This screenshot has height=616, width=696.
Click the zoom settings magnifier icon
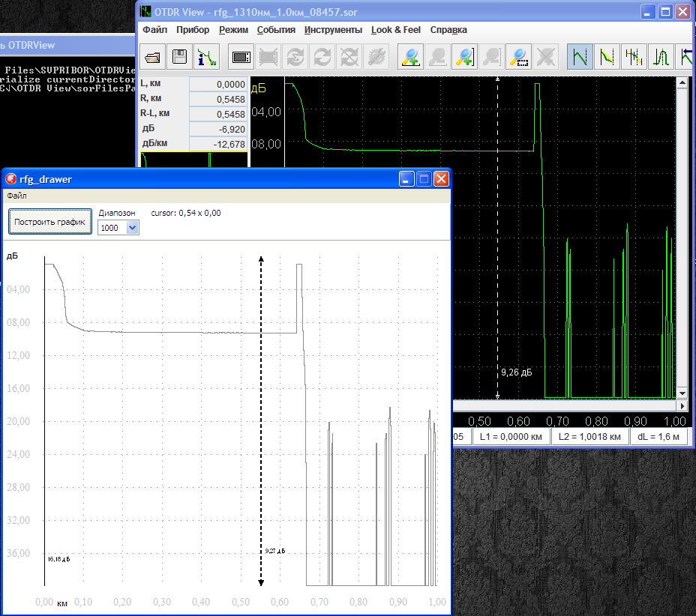click(517, 57)
